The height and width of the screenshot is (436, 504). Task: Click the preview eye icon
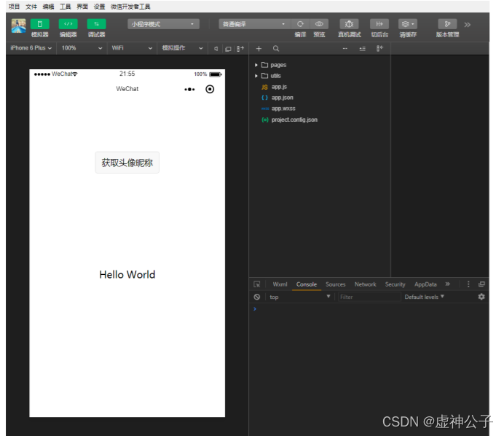(x=319, y=24)
